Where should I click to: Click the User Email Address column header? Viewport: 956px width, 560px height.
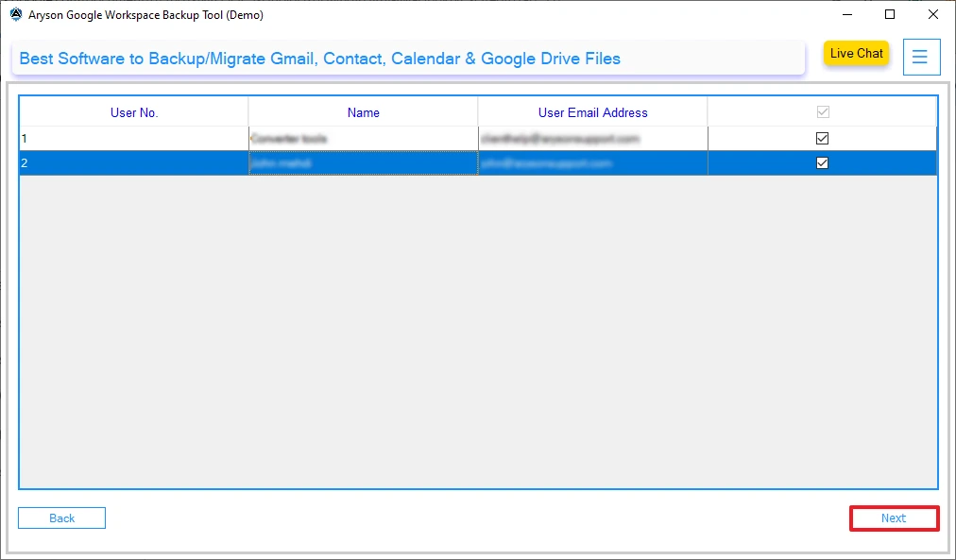pos(592,112)
